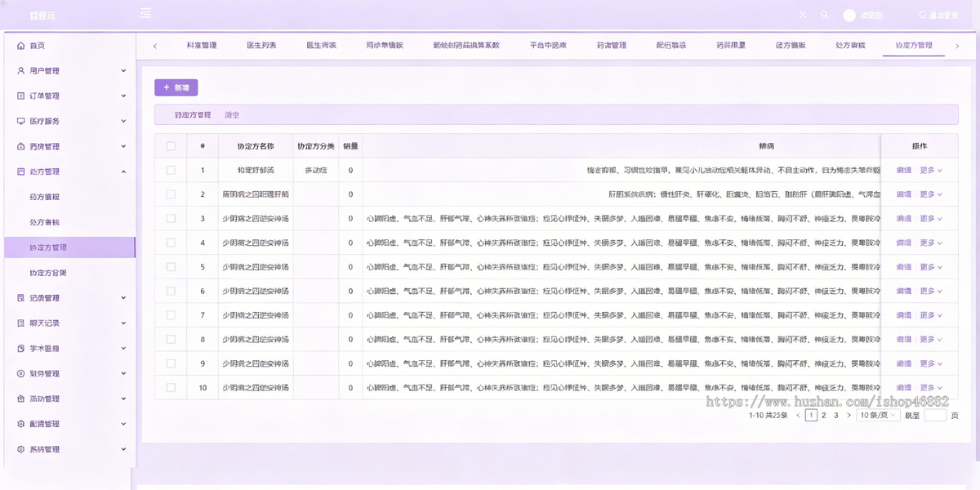Click the monitor icon for 医疗服务

21,122
